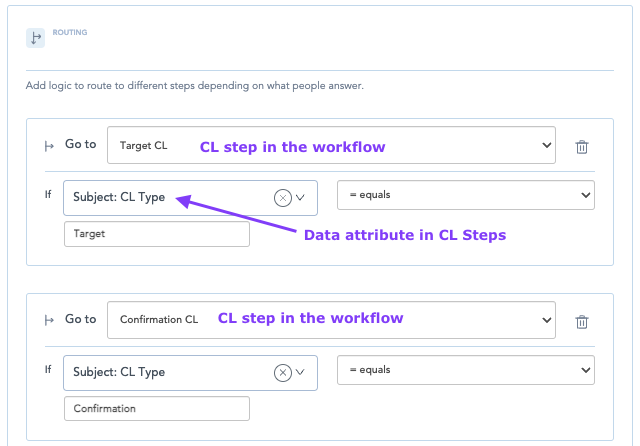Image resolution: width=640 pixels, height=446 pixels.
Task: Open the equals operator dropdown for Target rule
Action: [465, 195]
